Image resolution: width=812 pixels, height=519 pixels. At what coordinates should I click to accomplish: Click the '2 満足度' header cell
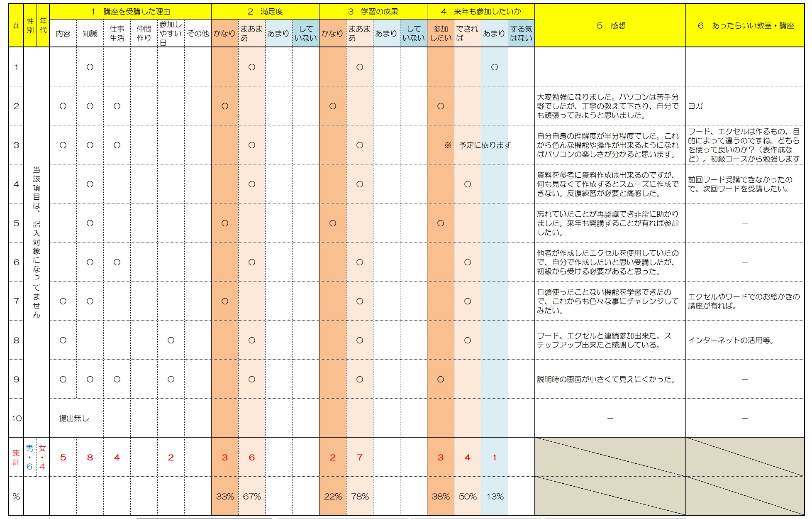coord(265,12)
